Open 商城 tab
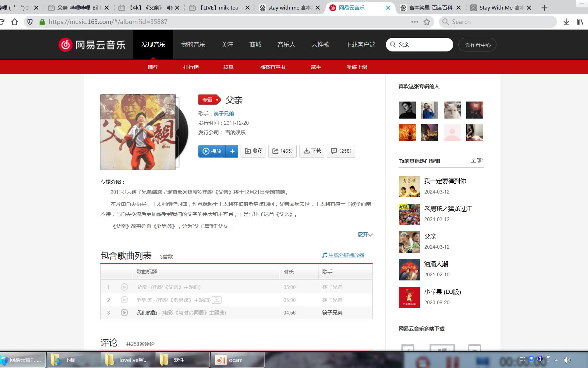This screenshot has height=368, width=588. tap(255, 45)
